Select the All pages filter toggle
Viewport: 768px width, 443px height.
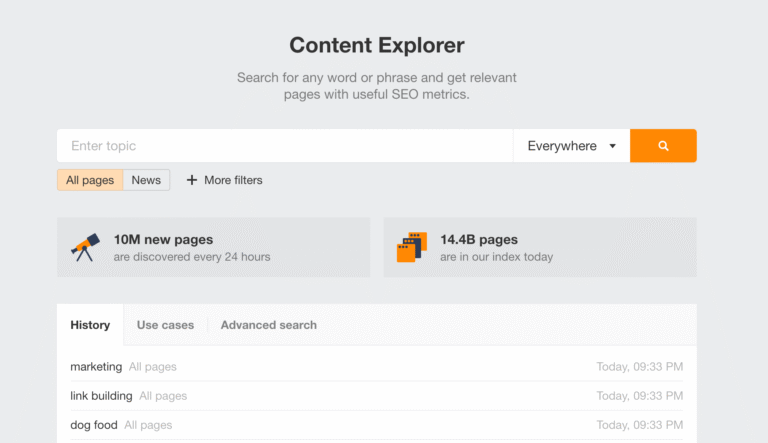coord(90,180)
